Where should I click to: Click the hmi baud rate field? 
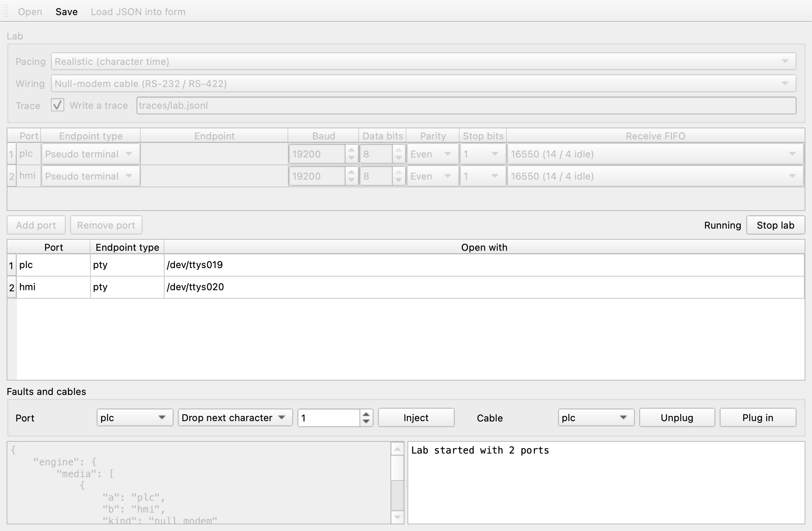pos(317,176)
